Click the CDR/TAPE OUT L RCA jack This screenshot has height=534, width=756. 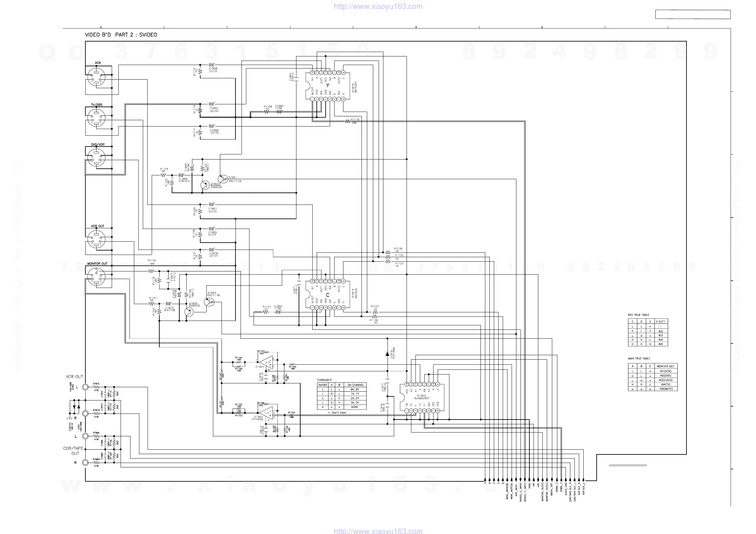pyautogui.click(x=85, y=436)
